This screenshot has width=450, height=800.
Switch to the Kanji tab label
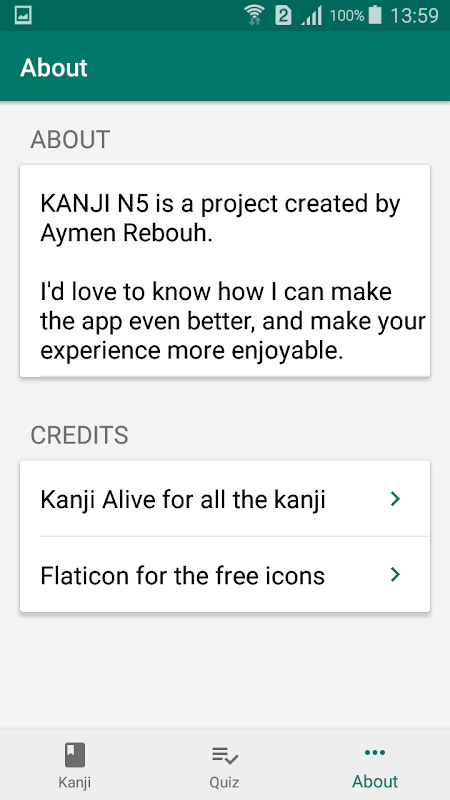74,782
